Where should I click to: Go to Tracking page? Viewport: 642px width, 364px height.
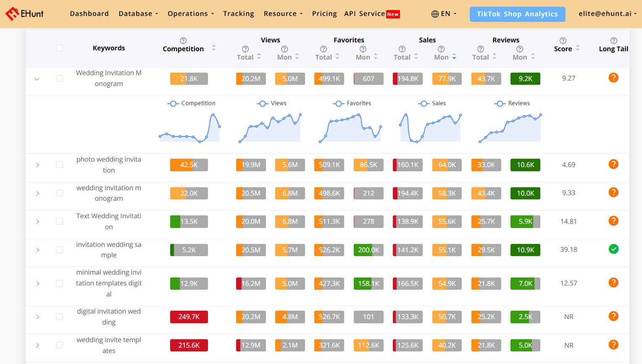pyautogui.click(x=239, y=14)
